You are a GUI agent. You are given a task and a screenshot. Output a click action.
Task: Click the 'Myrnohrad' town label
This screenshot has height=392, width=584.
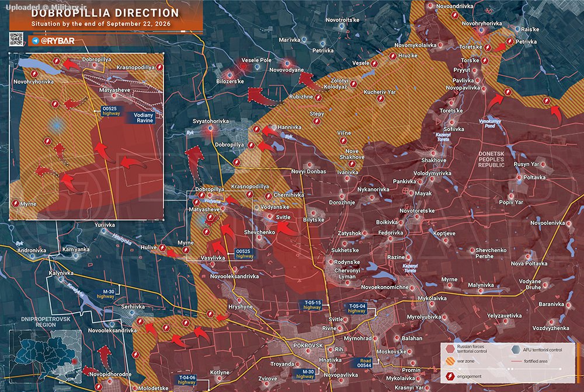pos(357,338)
